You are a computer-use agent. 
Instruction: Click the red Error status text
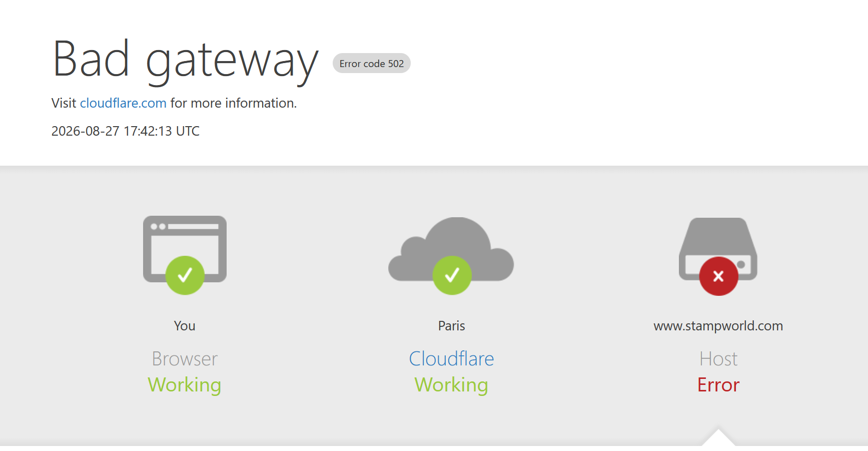pyautogui.click(x=718, y=385)
